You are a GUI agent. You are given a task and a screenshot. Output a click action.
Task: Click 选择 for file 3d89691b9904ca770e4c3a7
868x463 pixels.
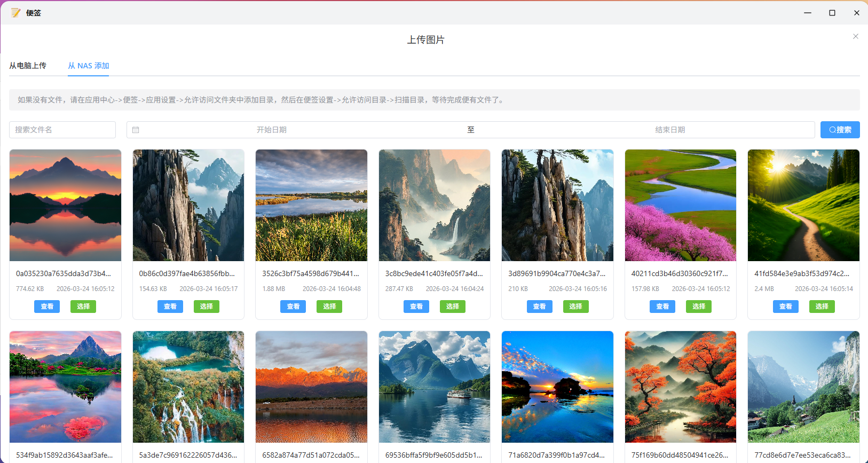coord(576,307)
